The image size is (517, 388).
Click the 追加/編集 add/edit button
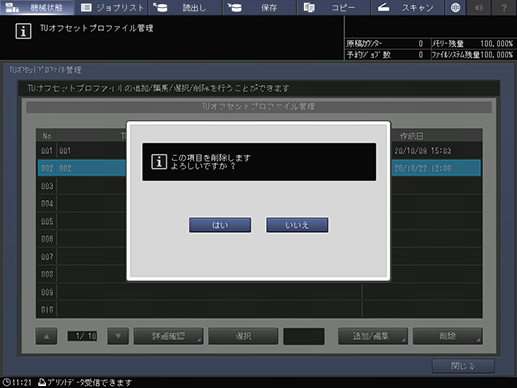tap(373, 336)
